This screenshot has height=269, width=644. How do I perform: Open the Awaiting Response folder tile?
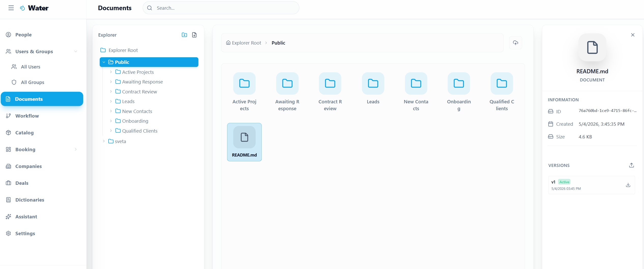tap(287, 92)
